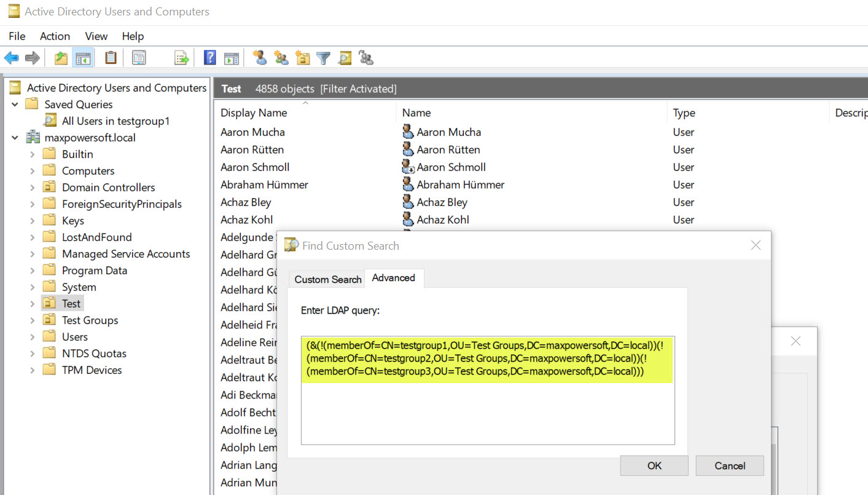Create new organizational unit icon
This screenshot has height=495, width=868.
[302, 58]
